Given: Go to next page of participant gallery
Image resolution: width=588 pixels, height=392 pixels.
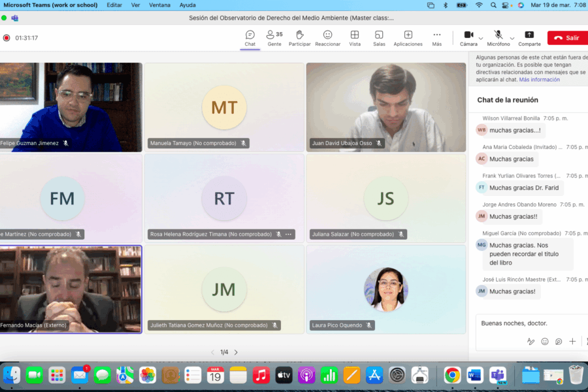Looking at the screenshot, I should pos(236,352).
